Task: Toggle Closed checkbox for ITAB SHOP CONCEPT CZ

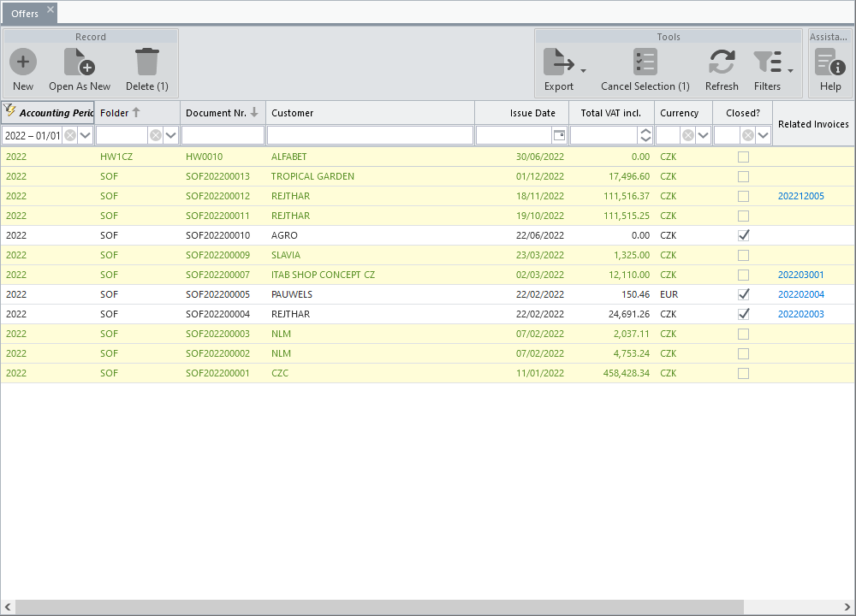Action: 743,275
